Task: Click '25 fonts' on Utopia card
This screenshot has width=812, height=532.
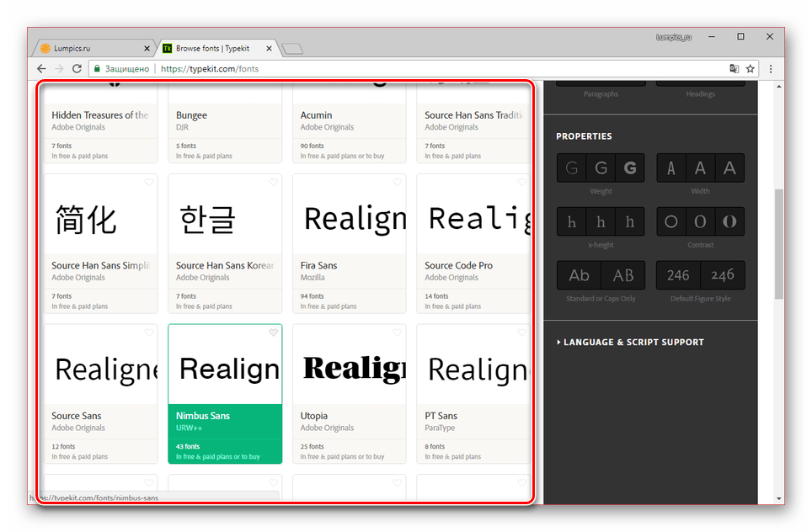Action: tap(312, 447)
